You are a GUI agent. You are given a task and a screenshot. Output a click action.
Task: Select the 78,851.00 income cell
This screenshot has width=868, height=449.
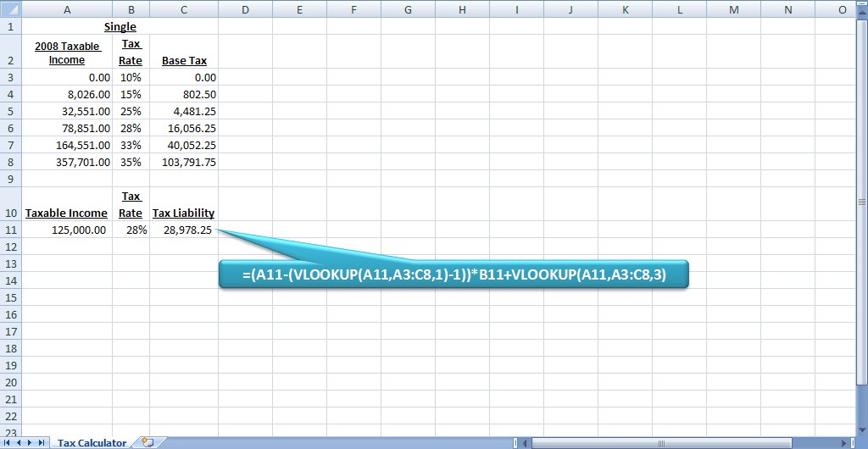(x=67, y=128)
